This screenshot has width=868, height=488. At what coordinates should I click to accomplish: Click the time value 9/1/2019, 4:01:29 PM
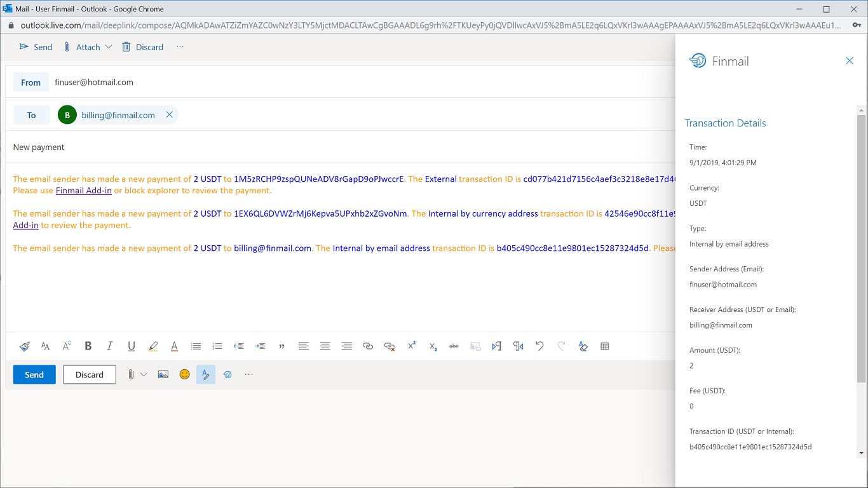[723, 163]
